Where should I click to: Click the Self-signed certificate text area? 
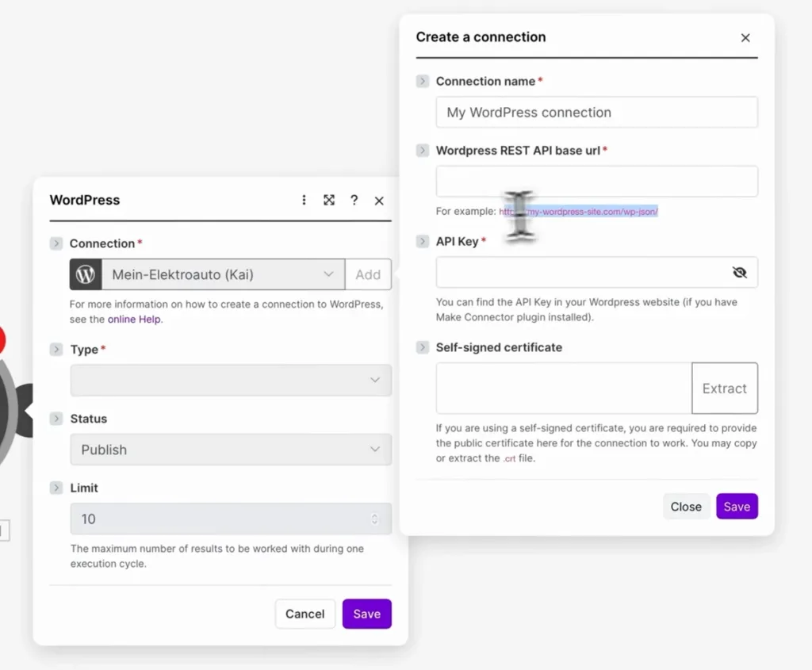564,389
